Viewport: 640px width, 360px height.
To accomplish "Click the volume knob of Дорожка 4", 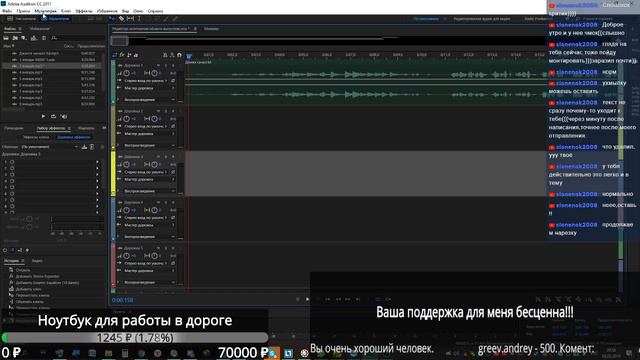I will pos(127,210).
